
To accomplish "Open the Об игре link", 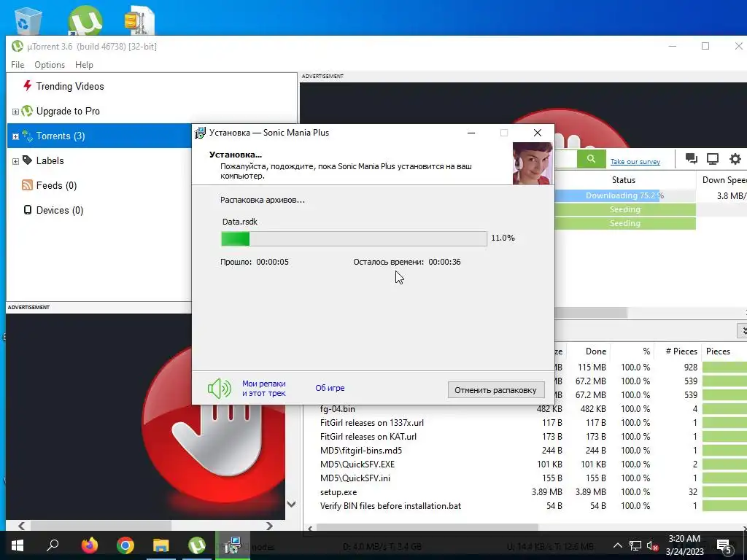I will pyautogui.click(x=330, y=388).
